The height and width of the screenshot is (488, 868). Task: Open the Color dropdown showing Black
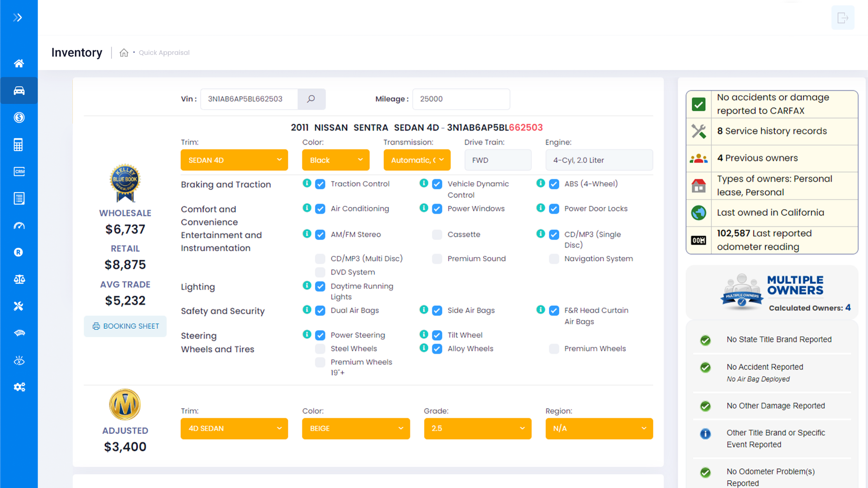coord(335,160)
